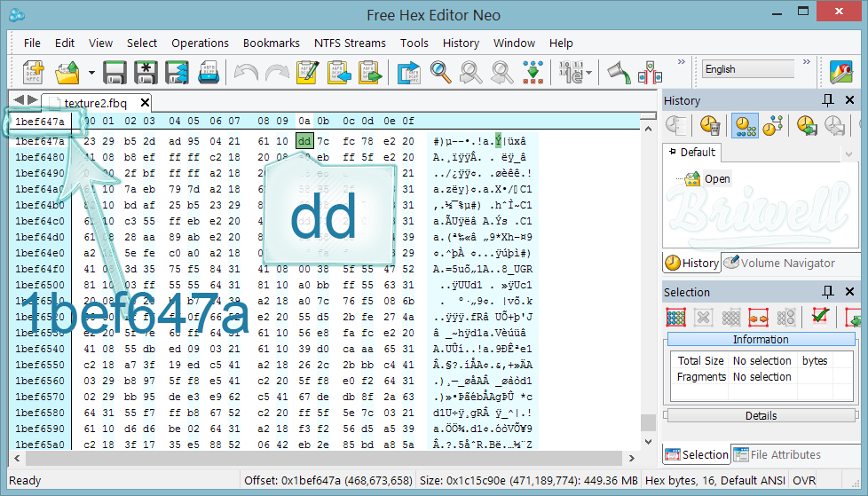
Task: Toggle the highlighted clock-with-dots history view icon
Action: 745,125
